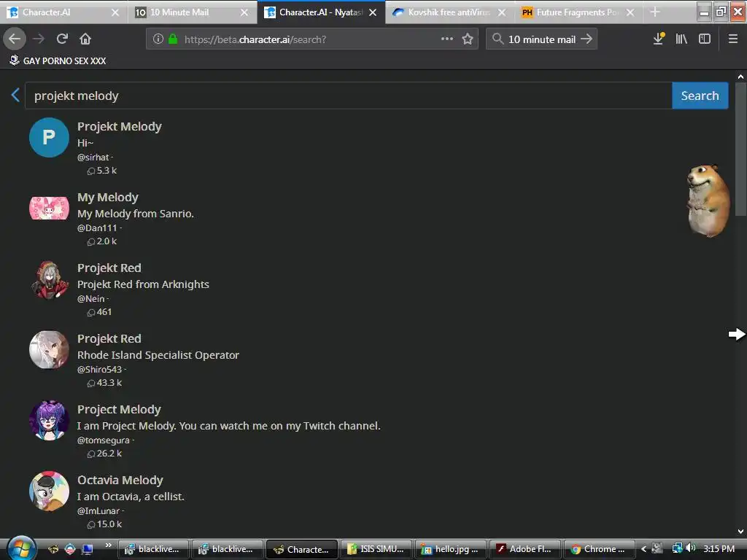The width and height of the screenshot is (747, 560).
Task: Click the volume speaker tray icon
Action: coord(691,548)
